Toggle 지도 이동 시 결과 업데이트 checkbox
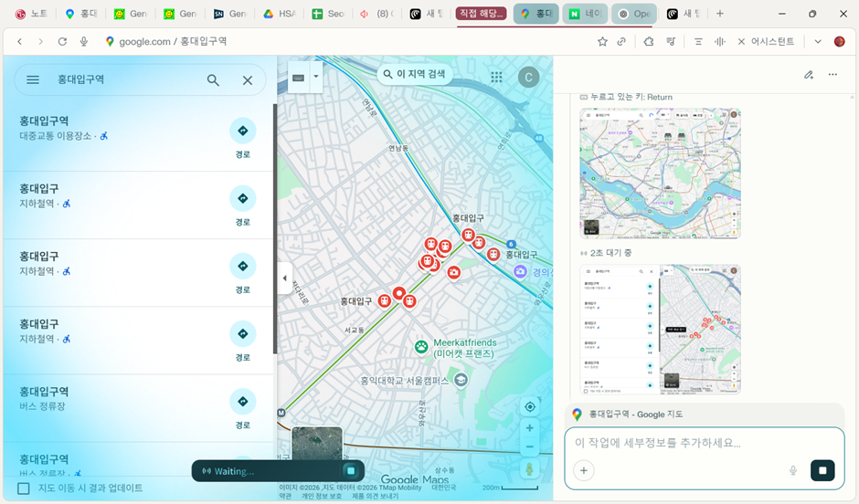The image size is (859, 504). [x=24, y=488]
